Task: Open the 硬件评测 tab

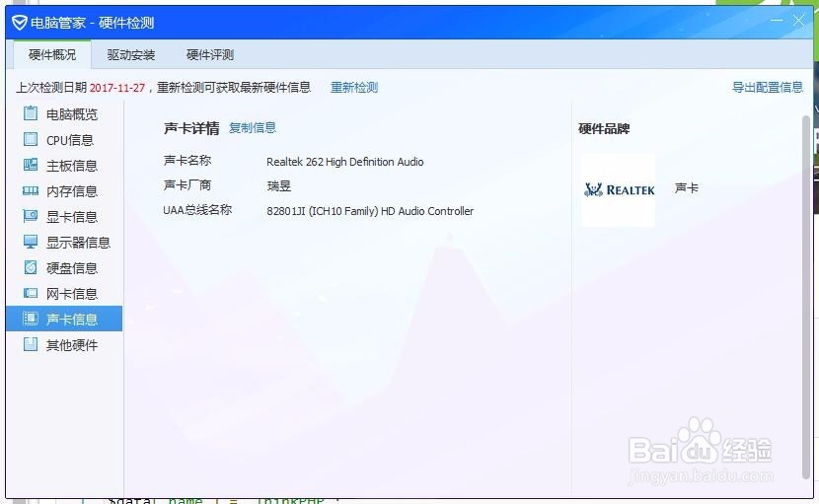Action: (210, 55)
